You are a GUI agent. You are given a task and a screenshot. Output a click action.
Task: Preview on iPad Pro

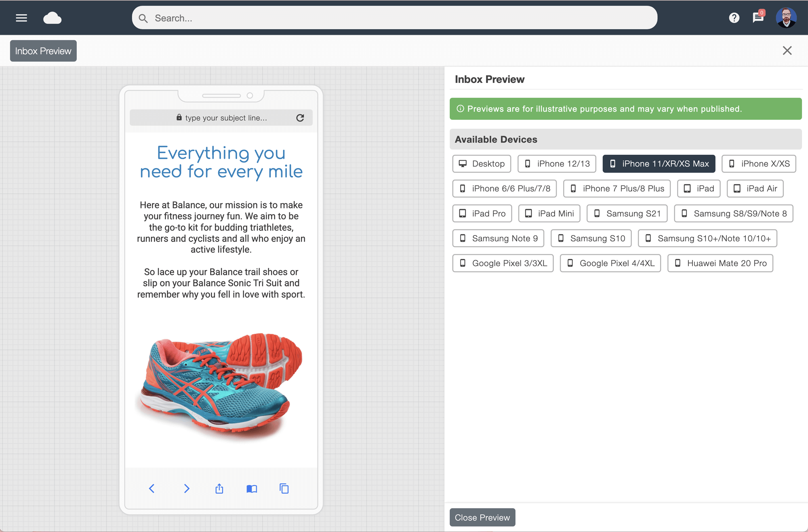point(482,214)
